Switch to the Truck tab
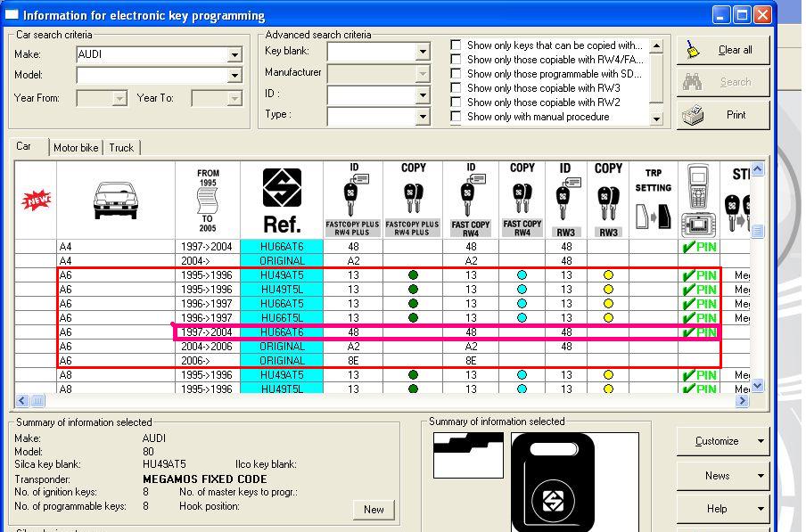This screenshot has width=806, height=532. pos(121,148)
